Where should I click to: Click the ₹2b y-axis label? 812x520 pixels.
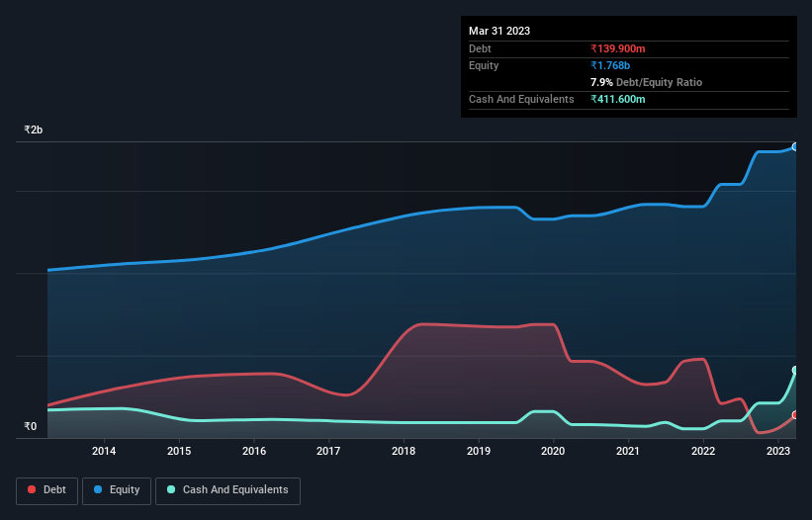click(34, 130)
